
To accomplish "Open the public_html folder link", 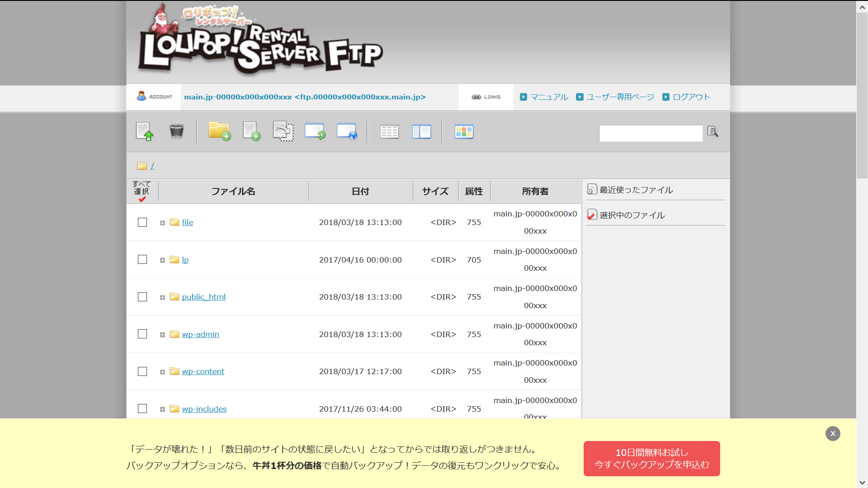I will 203,297.
